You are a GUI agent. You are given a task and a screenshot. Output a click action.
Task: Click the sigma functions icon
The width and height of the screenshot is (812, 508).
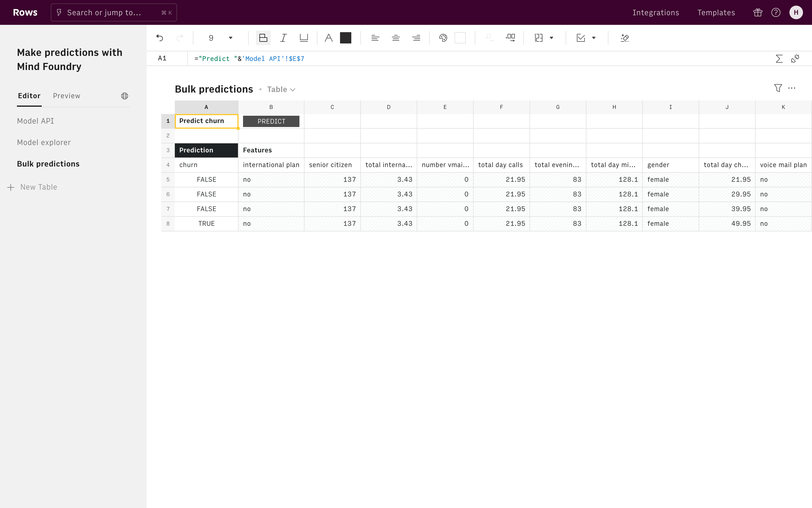[779, 59]
